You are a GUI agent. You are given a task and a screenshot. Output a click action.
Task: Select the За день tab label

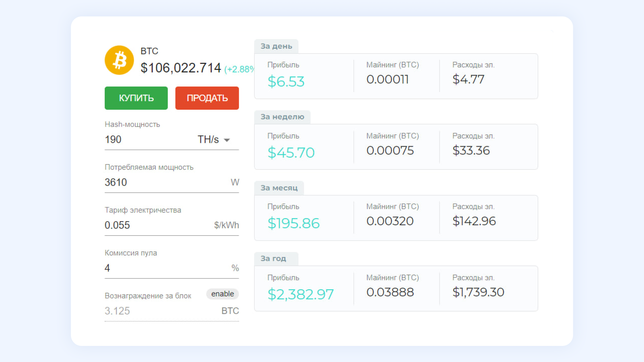[x=276, y=46]
